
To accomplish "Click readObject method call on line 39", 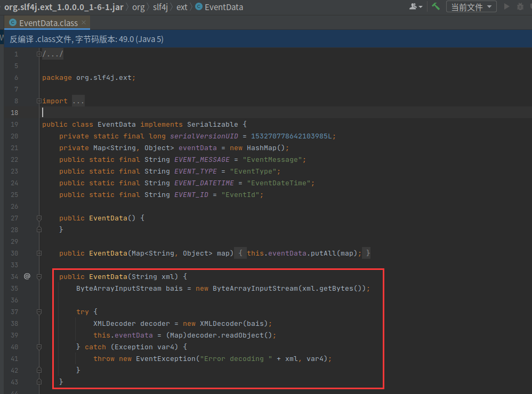I will [242, 335].
